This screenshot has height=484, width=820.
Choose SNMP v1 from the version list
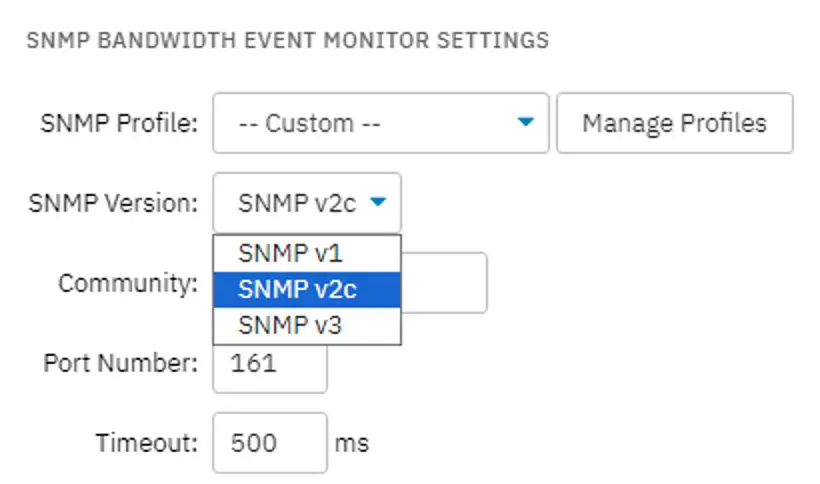pos(307,253)
